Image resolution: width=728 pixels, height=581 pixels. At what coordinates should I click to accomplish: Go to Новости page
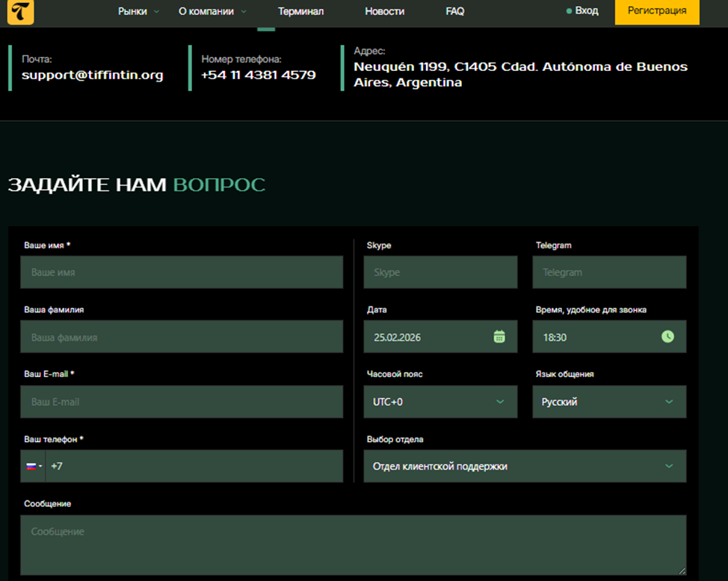coord(384,11)
